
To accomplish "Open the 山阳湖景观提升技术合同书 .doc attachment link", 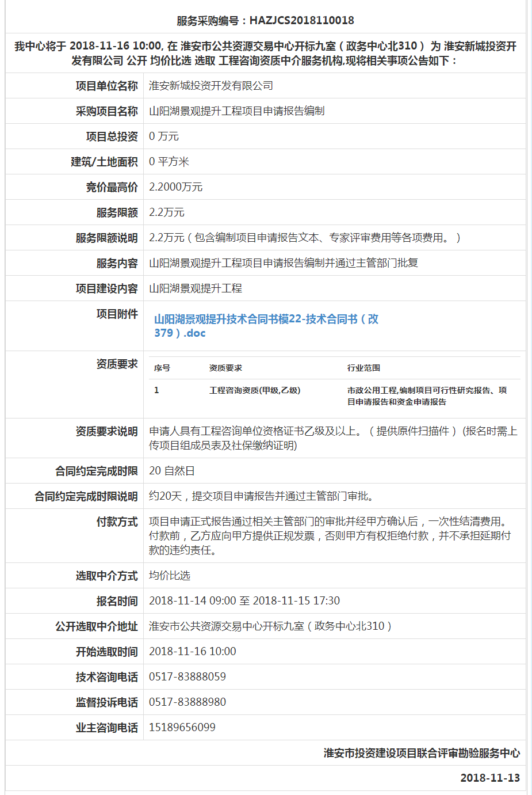I will tap(266, 326).
